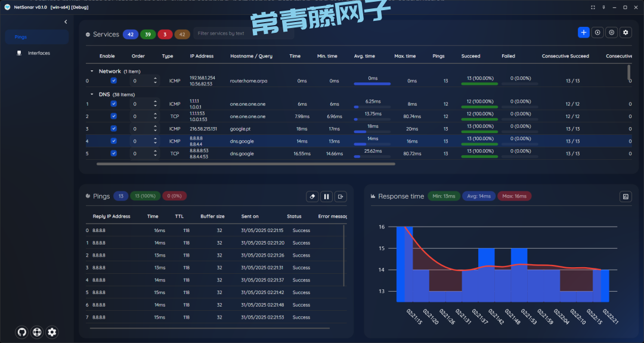Pause pings in the Pings panel
644x343 pixels.
tap(326, 196)
